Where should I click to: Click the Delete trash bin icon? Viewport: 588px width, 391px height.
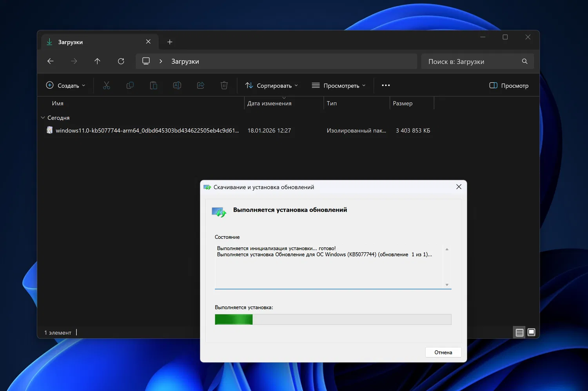coord(224,85)
